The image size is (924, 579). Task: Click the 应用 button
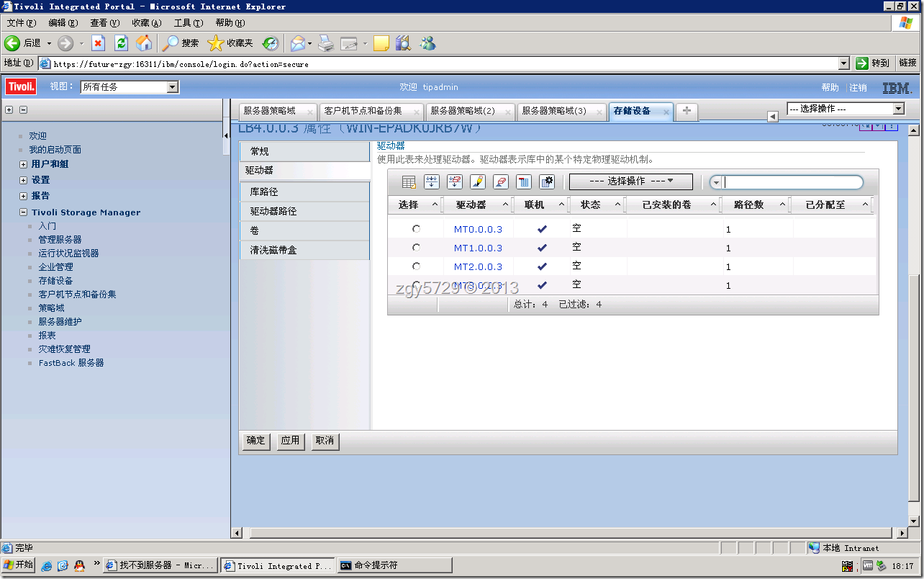tap(290, 441)
